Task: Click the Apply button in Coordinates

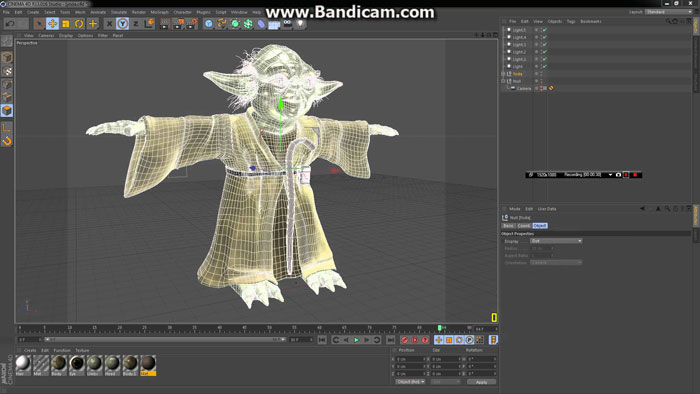Action: (x=481, y=382)
